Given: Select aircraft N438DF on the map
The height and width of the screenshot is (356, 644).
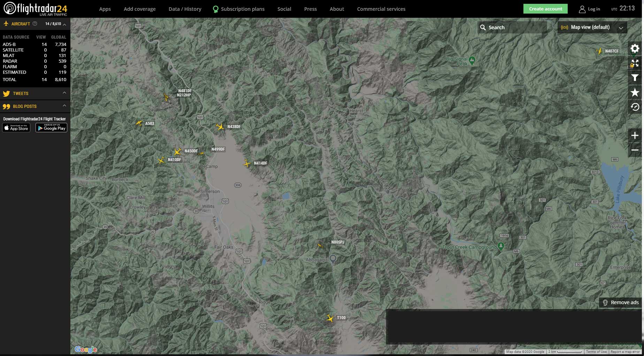Looking at the screenshot, I should click(220, 127).
